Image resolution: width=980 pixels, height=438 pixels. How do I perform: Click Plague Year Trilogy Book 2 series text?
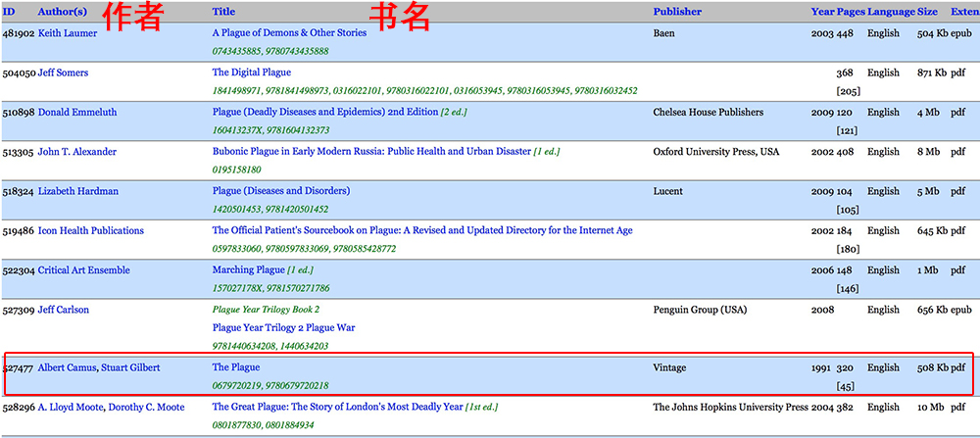[x=267, y=310]
